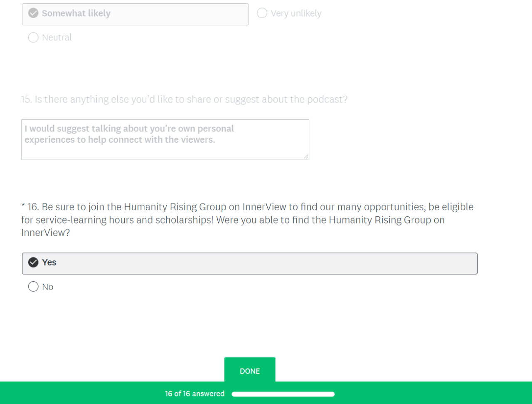Click question 16 text about InnerView
532x404 pixels.
[x=247, y=219]
